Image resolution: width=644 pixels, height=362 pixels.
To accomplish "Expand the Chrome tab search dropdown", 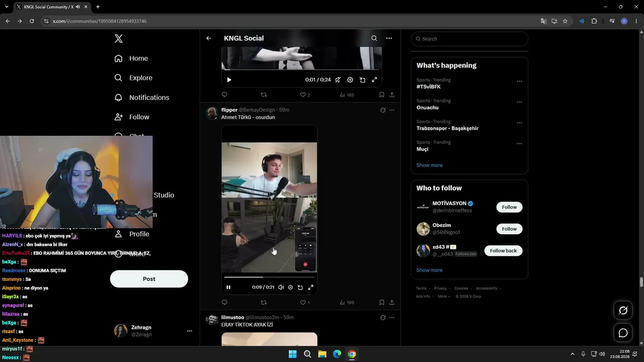I will [7, 7].
